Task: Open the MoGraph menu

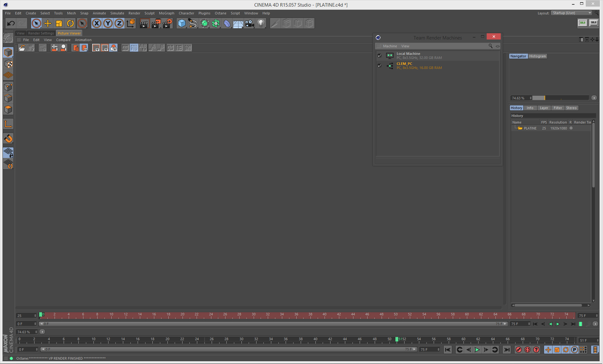Action: pyautogui.click(x=166, y=13)
